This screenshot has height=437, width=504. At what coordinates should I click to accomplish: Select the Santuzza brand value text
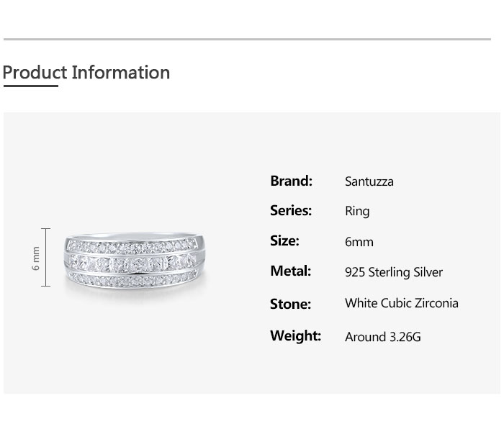click(369, 181)
